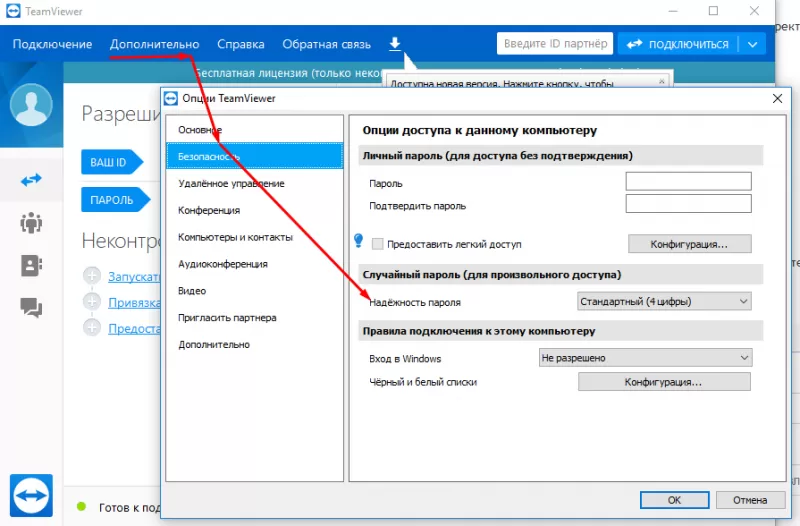Click the green ready status indicator
The image size is (800, 526).
pos(81,507)
